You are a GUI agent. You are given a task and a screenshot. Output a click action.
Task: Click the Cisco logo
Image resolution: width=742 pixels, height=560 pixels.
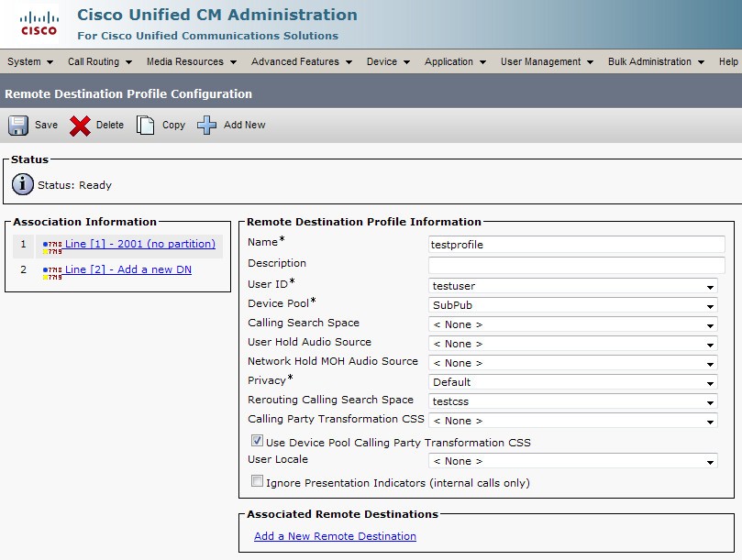[39, 24]
